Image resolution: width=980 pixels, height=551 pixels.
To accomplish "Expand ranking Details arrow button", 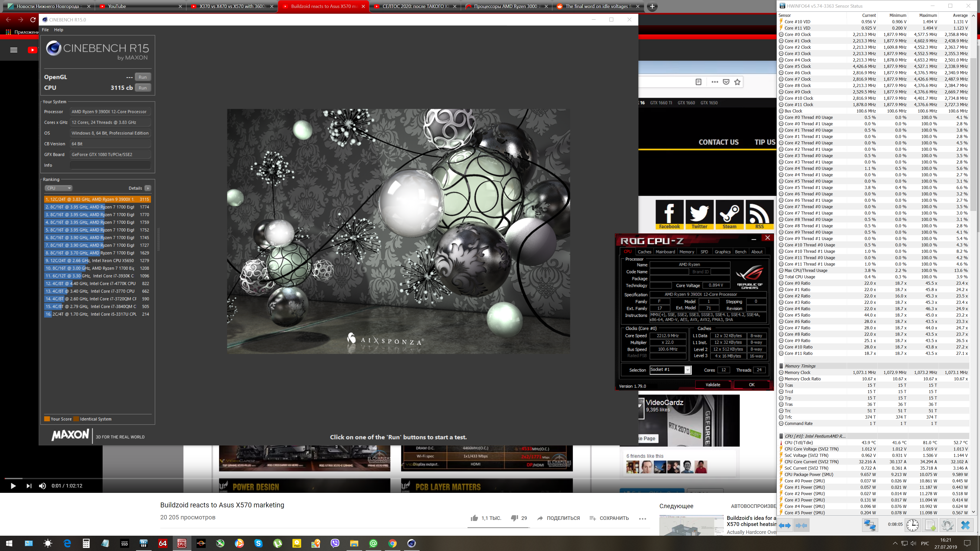I will [x=148, y=188].
